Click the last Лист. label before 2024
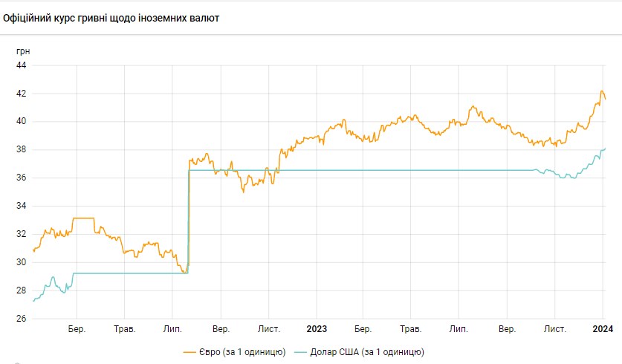Image resolution: width=622 pixels, height=364 pixels. (554, 328)
